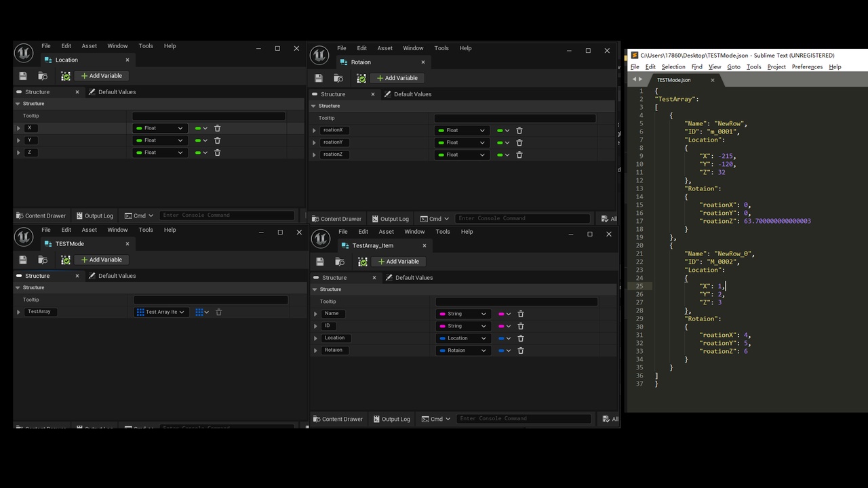Click green refresh icon in TestArray_Item window

coord(363,262)
